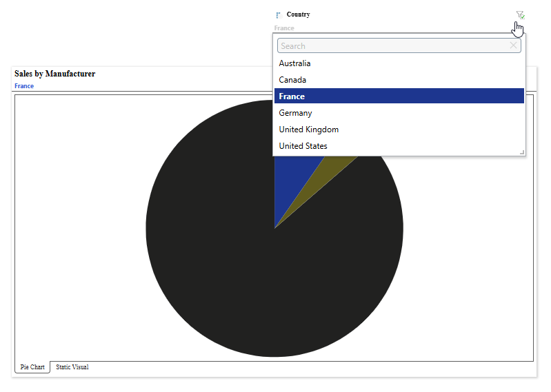Switch to the Static Visual tab
551x392 pixels.
pyautogui.click(x=72, y=367)
